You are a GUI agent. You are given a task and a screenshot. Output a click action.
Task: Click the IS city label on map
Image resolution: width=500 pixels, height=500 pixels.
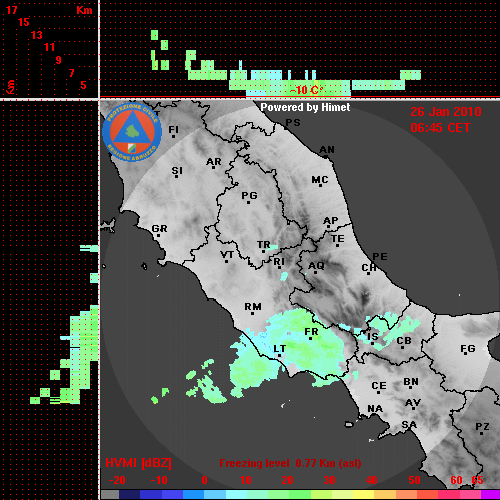tap(373, 337)
